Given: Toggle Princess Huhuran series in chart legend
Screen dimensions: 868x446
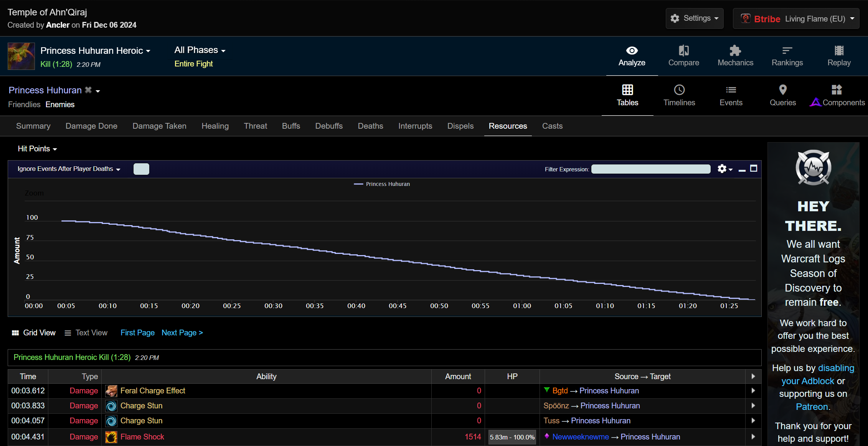Looking at the screenshot, I should [382, 184].
